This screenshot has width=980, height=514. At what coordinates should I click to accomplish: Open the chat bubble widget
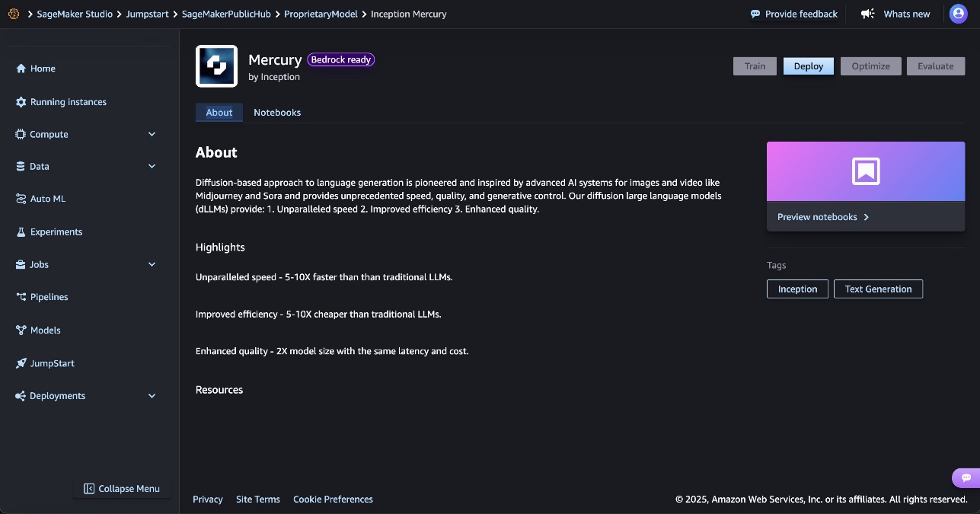966,478
